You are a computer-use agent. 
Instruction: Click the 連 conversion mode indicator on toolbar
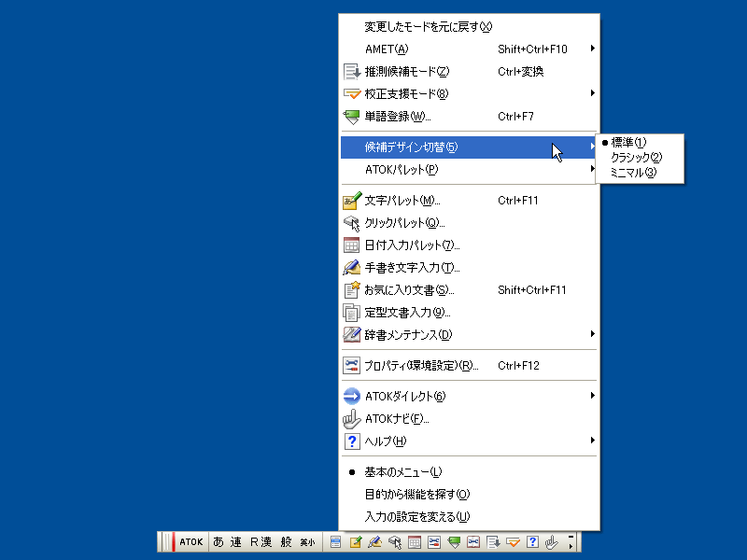tap(236, 542)
